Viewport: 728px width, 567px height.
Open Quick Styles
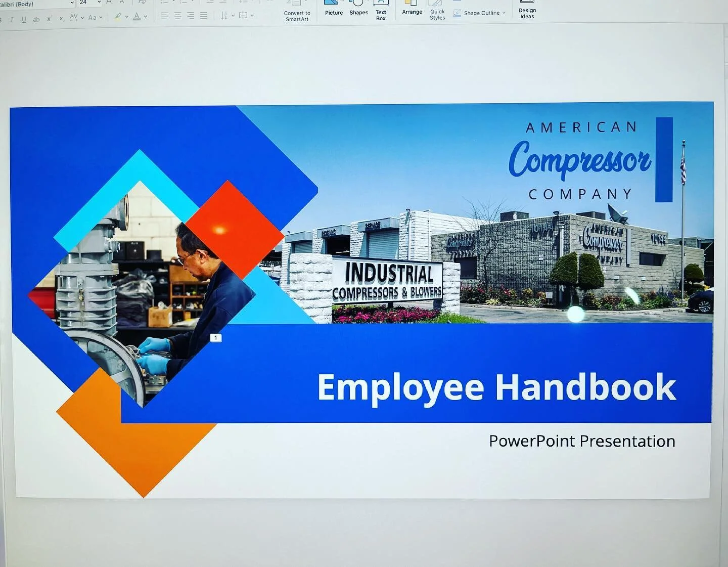(x=437, y=11)
